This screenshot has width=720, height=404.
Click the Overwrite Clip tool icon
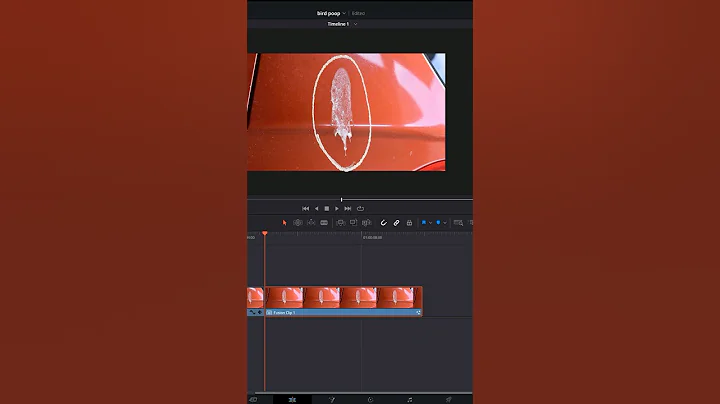[x=353, y=223]
